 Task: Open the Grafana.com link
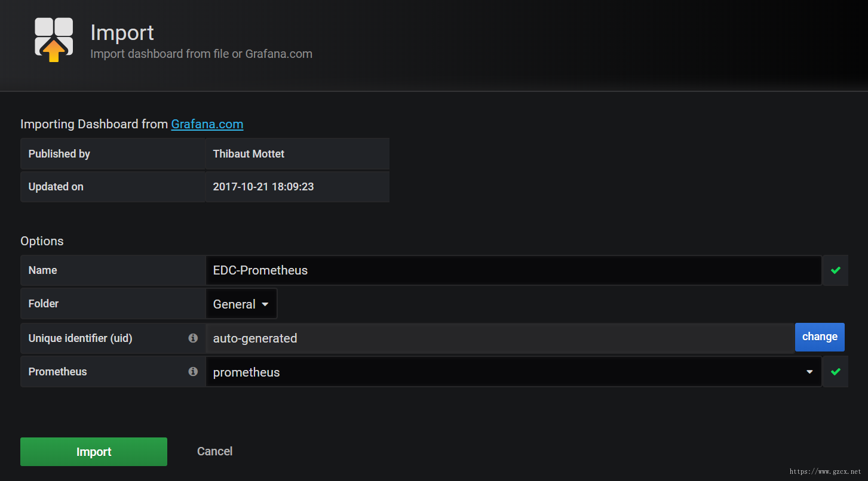coord(207,124)
